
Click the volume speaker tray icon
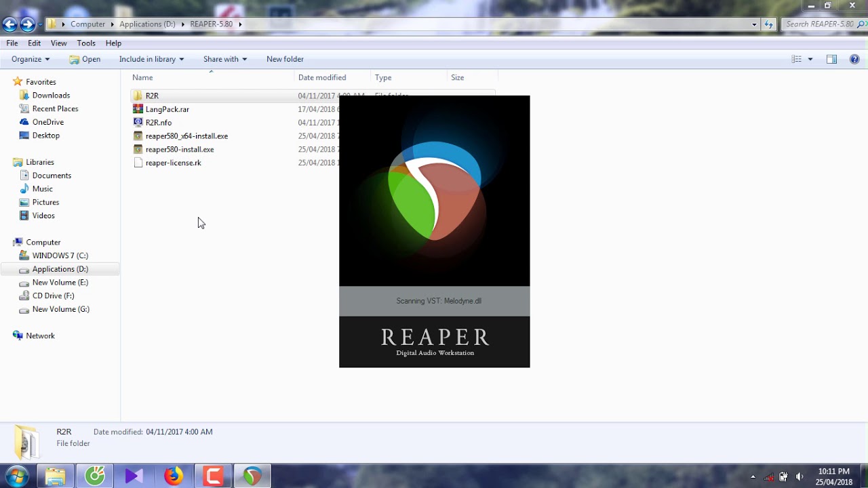pyautogui.click(x=800, y=476)
